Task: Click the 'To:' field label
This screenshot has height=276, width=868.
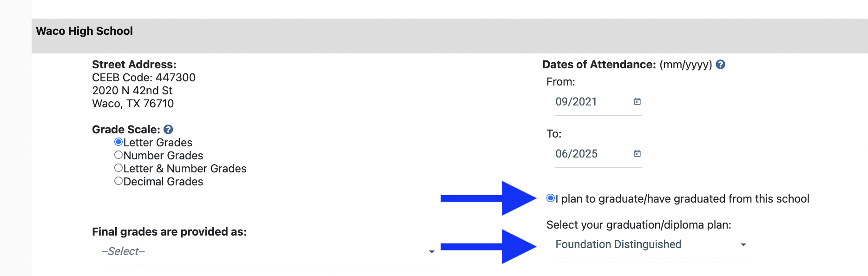Action: [554, 134]
